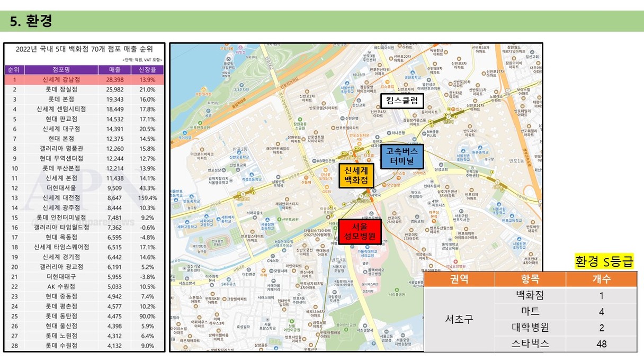Screen dimensions: 644x362
Task: Click the "더현대서울" store name
Action: 61,188
